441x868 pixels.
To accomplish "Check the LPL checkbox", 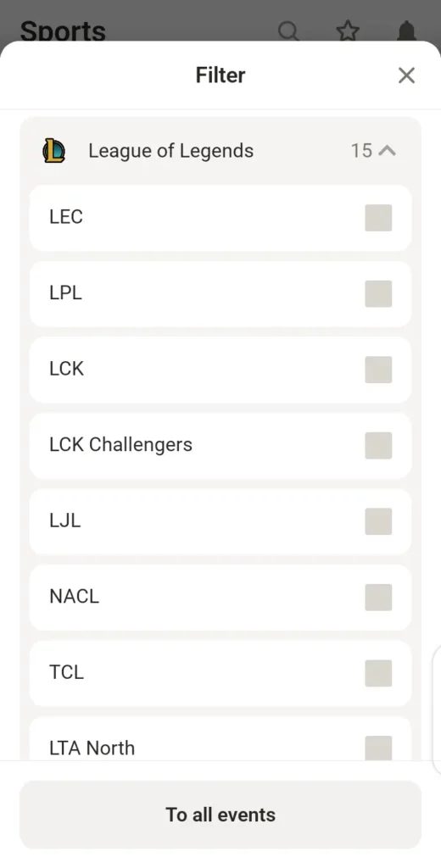I will tap(378, 293).
